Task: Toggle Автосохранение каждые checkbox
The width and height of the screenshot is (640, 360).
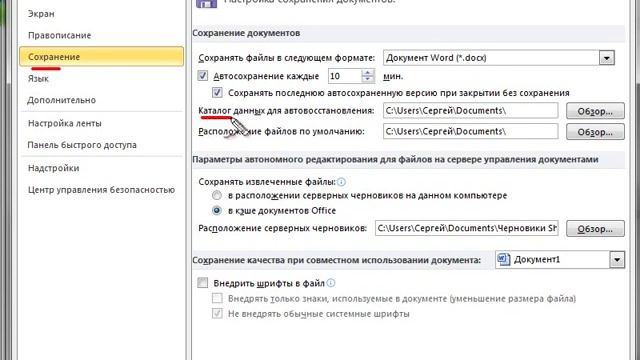Action: point(203,76)
